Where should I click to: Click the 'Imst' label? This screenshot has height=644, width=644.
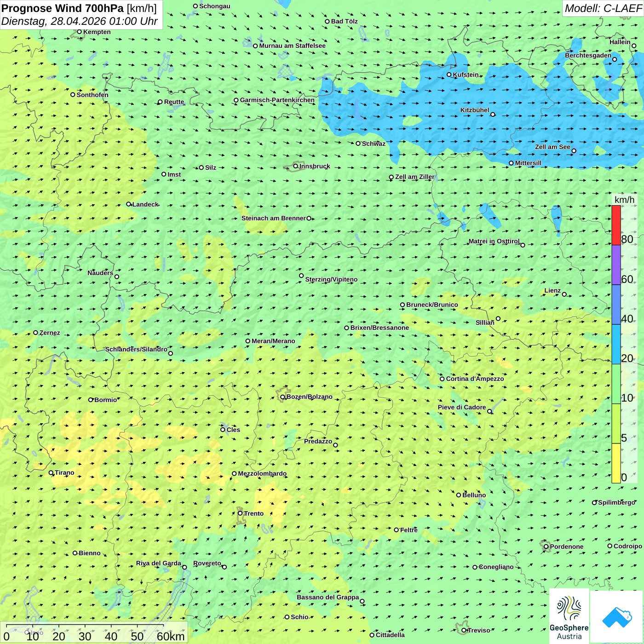pos(174,174)
